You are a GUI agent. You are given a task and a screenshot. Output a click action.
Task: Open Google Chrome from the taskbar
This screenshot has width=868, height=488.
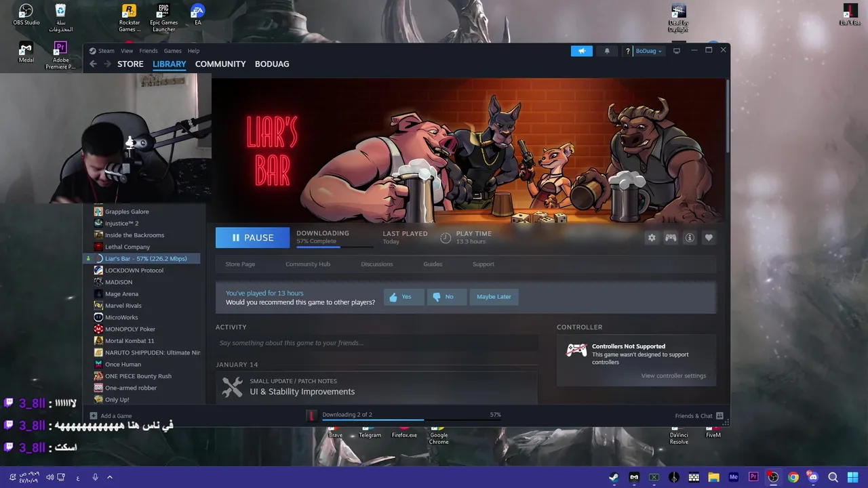[x=793, y=477]
